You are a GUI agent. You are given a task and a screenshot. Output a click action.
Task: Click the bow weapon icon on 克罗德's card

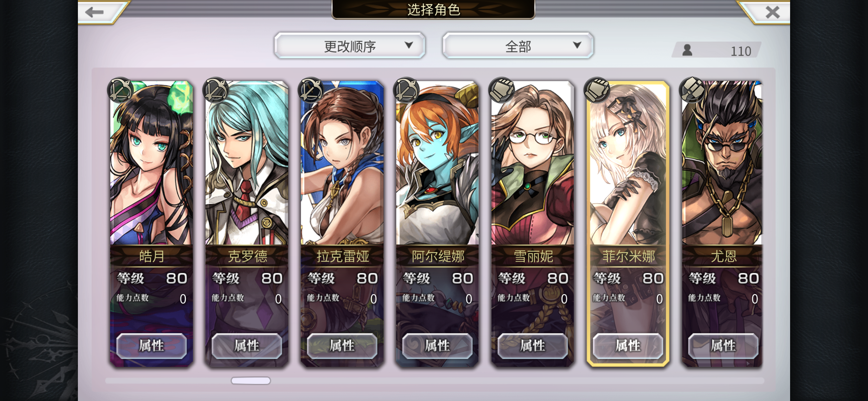pos(216,90)
